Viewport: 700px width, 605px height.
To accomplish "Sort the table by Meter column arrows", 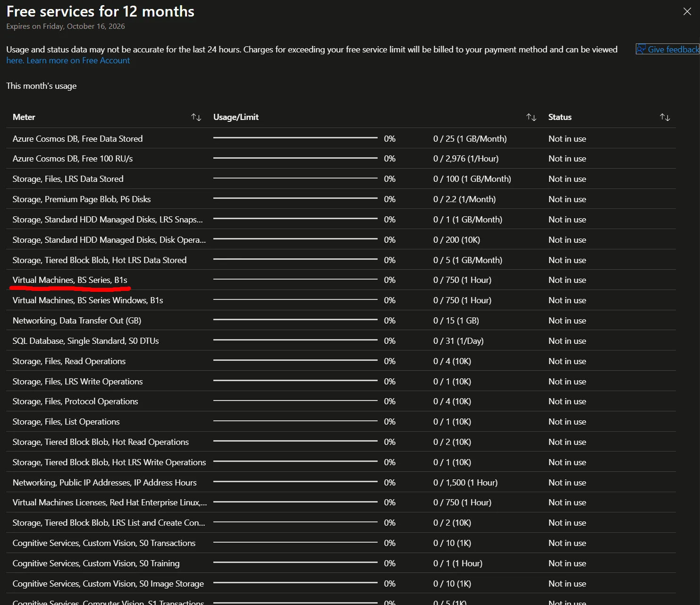I will pyautogui.click(x=196, y=117).
